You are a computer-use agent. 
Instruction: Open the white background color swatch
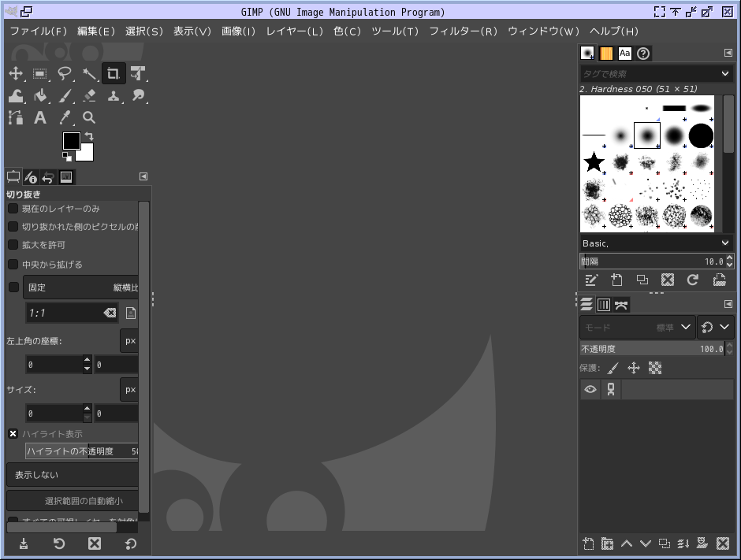(87, 154)
